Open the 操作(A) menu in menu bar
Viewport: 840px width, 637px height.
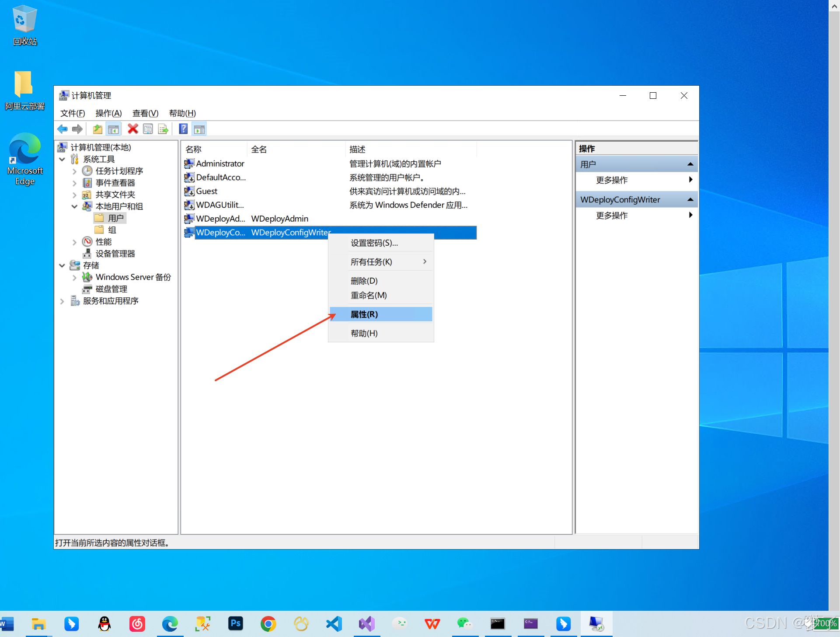108,113
